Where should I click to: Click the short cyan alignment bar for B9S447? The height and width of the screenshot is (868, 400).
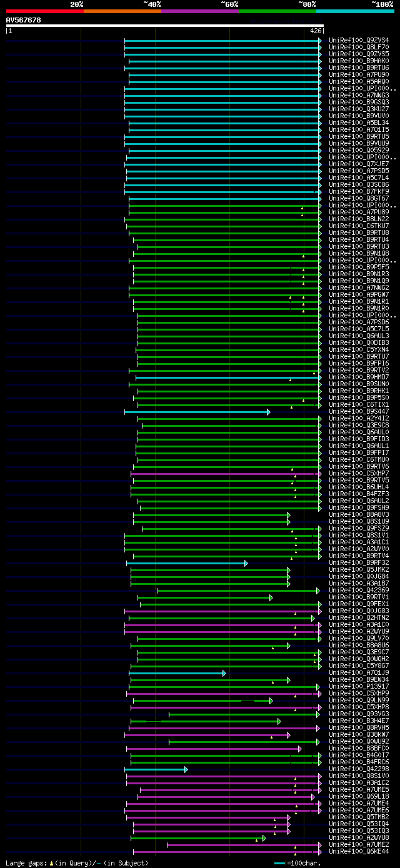click(197, 411)
